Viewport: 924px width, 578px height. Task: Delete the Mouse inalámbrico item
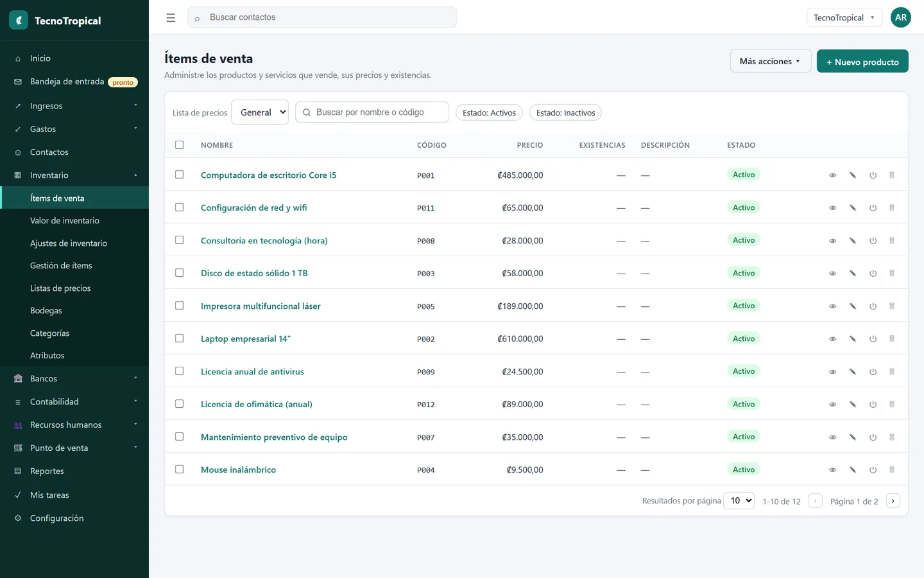[891, 469]
